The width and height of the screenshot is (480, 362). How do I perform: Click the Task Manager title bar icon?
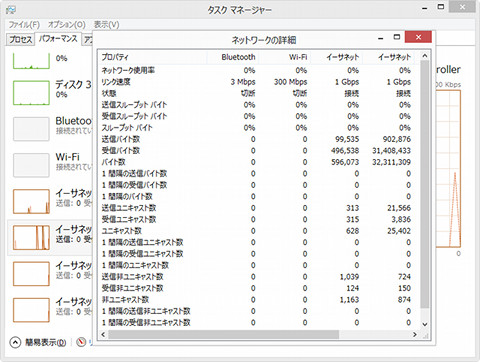pyautogui.click(x=11, y=10)
